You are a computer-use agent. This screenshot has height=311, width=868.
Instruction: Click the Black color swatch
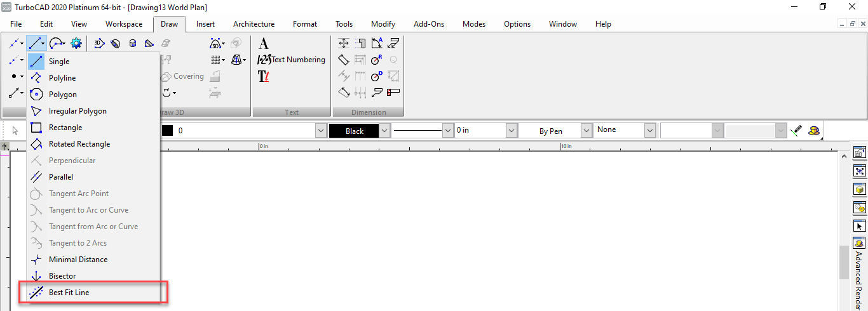355,131
